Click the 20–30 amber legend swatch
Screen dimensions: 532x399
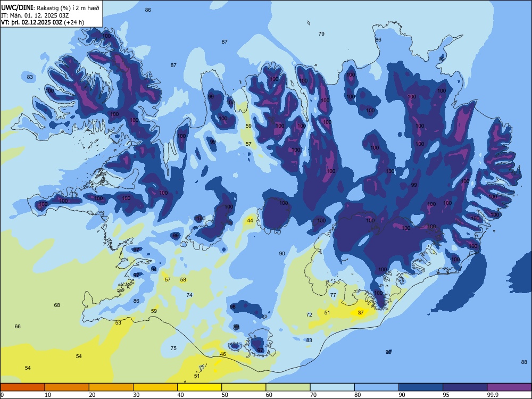pyautogui.click(x=111, y=387)
